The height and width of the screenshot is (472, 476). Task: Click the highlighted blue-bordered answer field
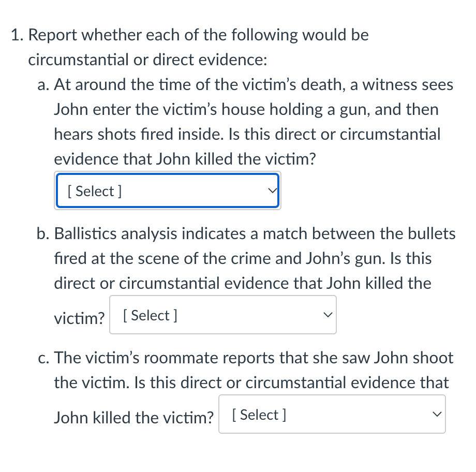click(x=168, y=190)
